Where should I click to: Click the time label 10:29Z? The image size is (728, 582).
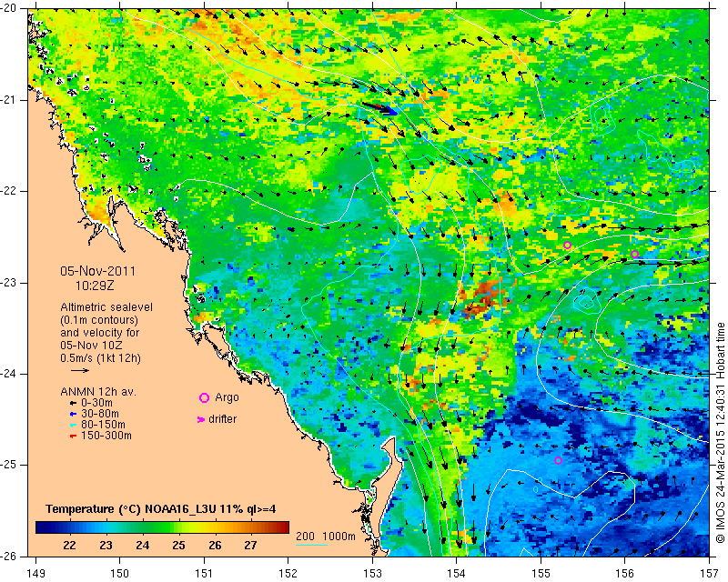click(x=95, y=286)
